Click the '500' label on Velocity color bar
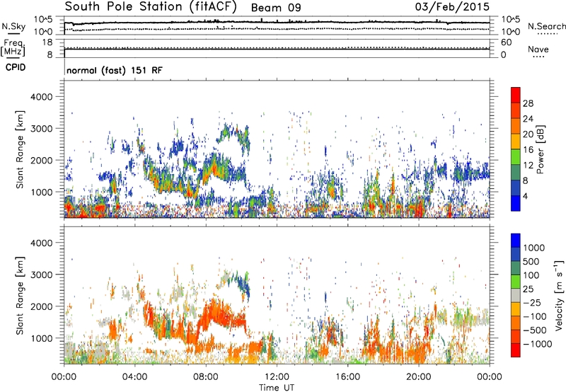This screenshot has width=566, height=392. [531, 261]
